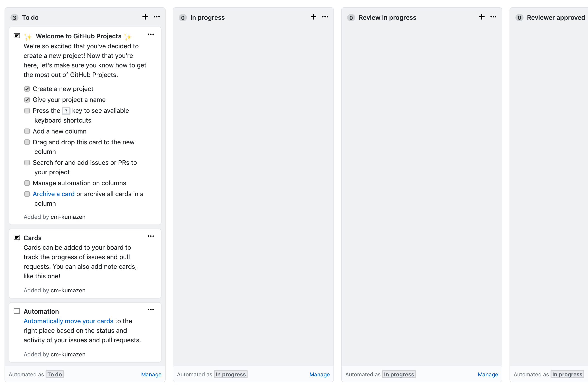Uncheck the Create a new project checkbox
The image size is (588, 390).
(27, 89)
